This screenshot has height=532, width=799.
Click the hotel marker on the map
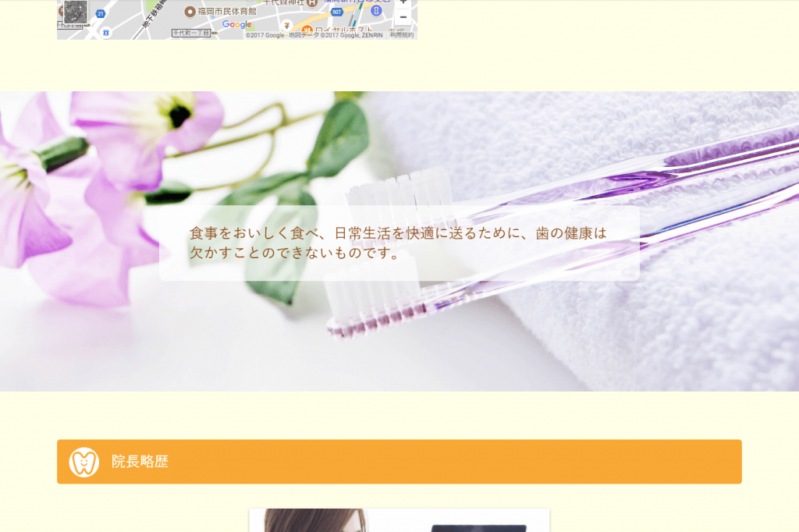coord(312,3)
